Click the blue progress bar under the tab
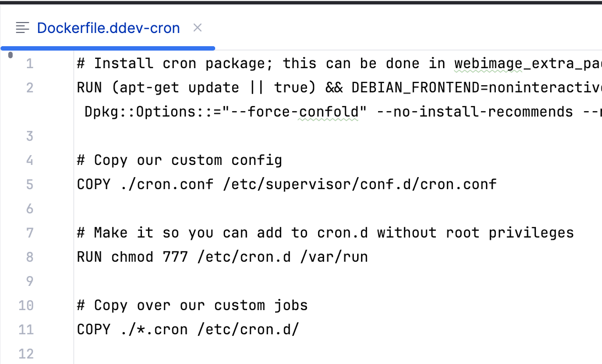 pos(107,48)
